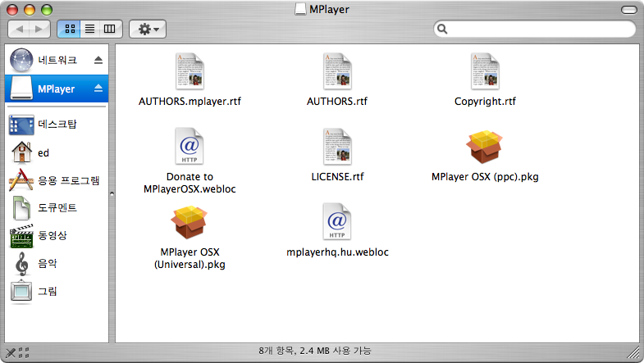The image size is (644, 363).
Task: Select the MPlayer OSX (Universal).pkg package icon
Action: click(190, 222)
